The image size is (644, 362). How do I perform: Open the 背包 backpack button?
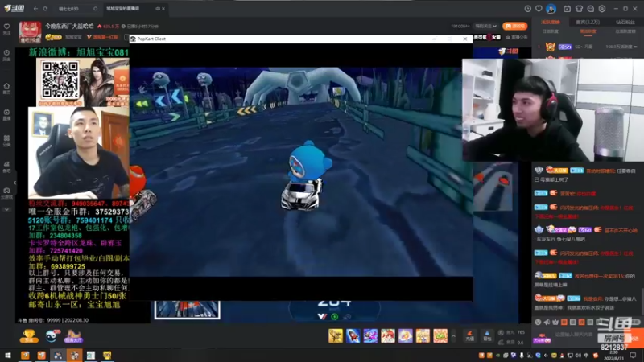(x=487, y=335)
